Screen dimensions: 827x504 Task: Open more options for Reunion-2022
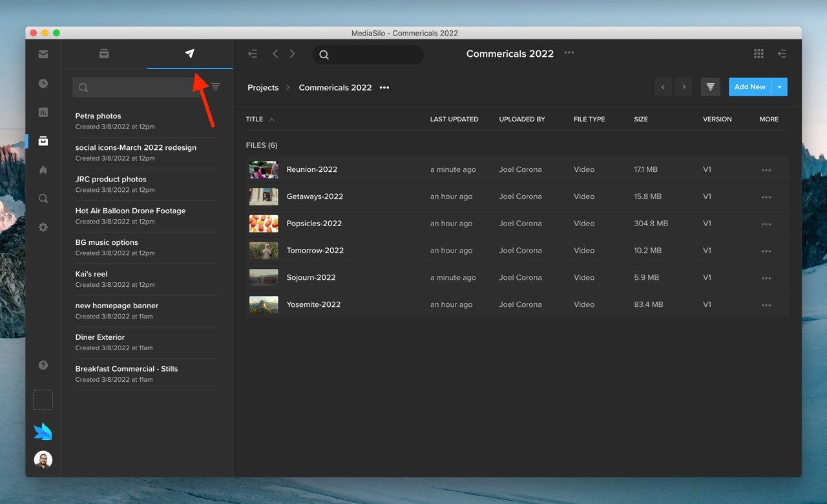pos(766,170)
